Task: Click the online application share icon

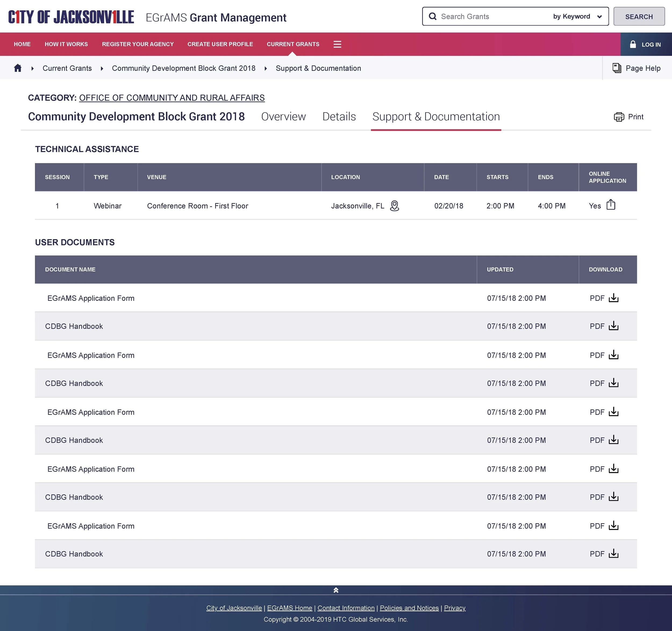Action: (x=610, y=205)
